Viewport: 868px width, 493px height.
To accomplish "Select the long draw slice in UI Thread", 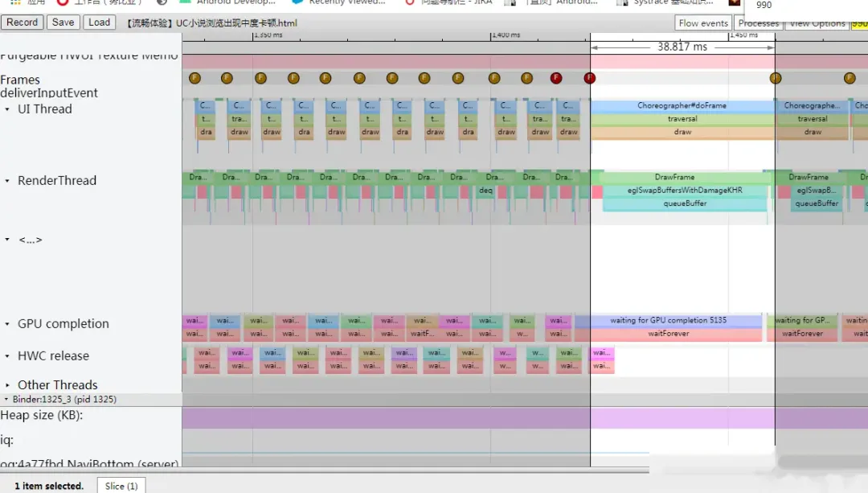I will coord(682,132).
